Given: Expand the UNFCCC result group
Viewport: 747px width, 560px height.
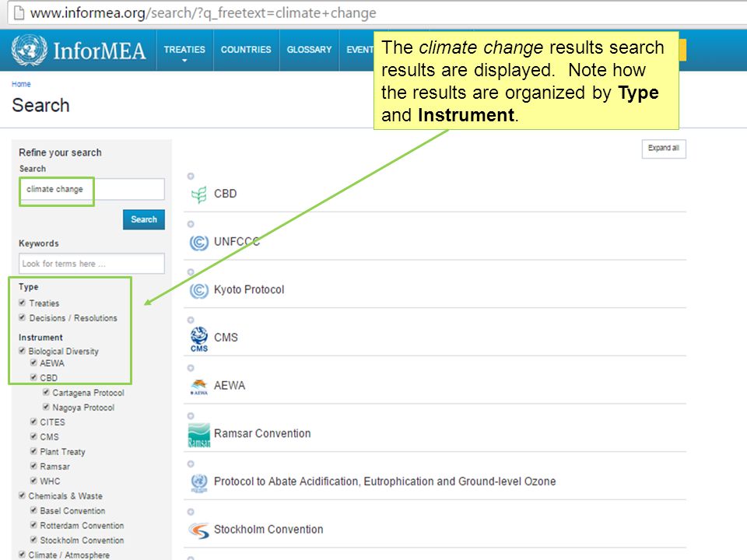Looking at the screenshot, I should (191, 224).
